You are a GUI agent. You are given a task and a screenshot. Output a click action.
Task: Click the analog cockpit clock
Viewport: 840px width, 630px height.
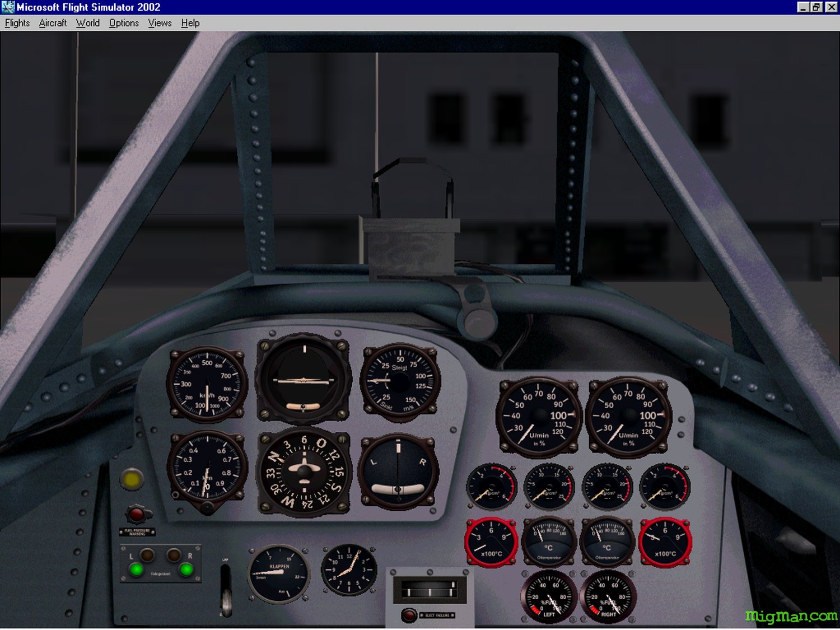348,570
